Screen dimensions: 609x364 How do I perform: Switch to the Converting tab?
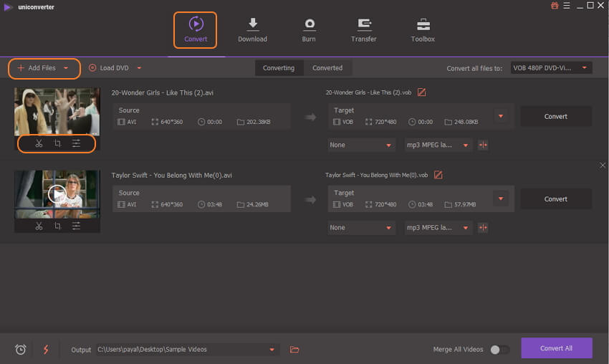[279, 68]
